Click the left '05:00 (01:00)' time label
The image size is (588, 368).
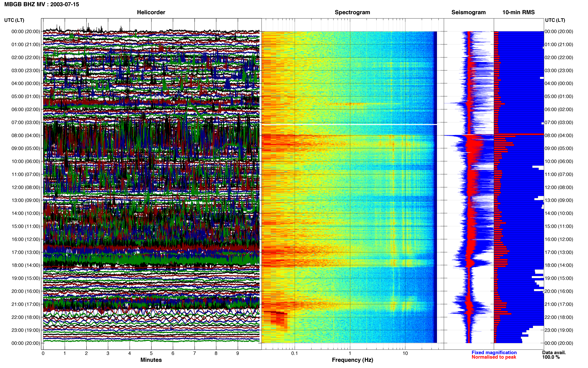tap(26, 96)
